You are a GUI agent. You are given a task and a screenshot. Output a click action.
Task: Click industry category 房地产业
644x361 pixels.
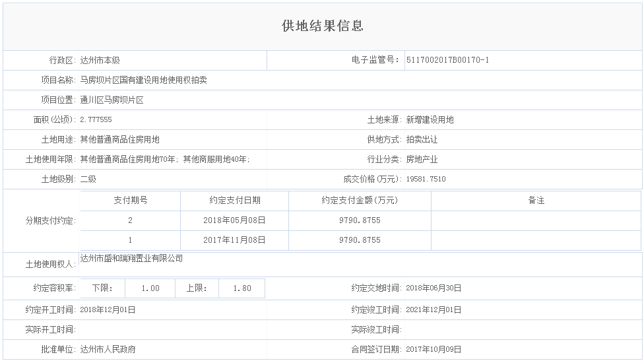[x=422, y=159]
